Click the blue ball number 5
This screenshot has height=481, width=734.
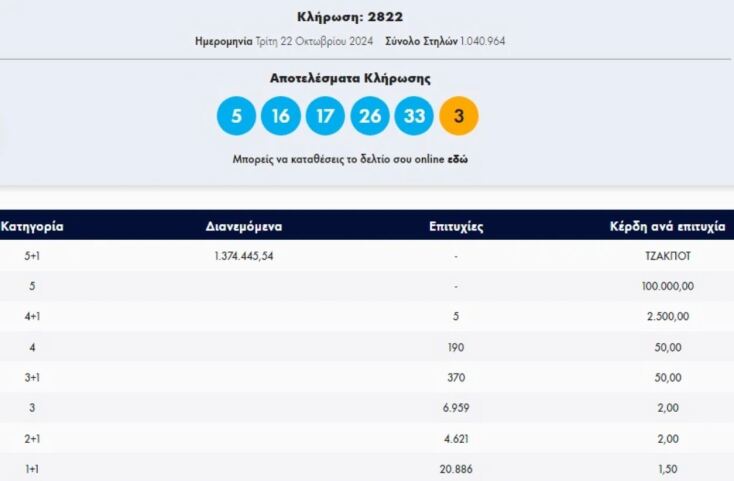236,116
